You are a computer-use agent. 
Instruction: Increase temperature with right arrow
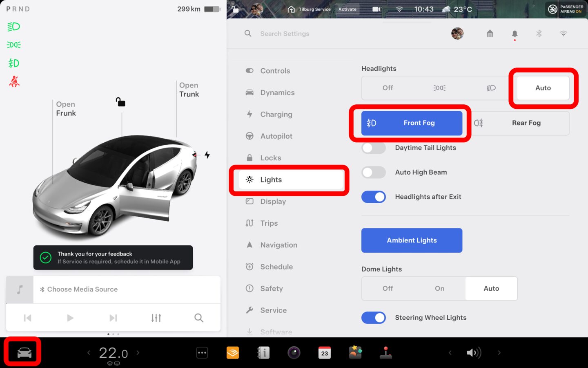coord(138,352)
